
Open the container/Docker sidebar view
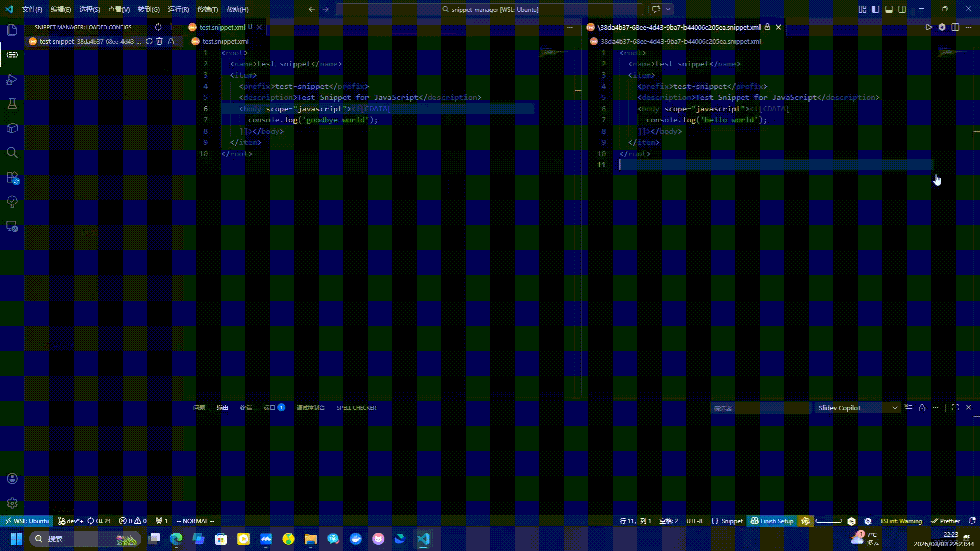click(12, 128)
